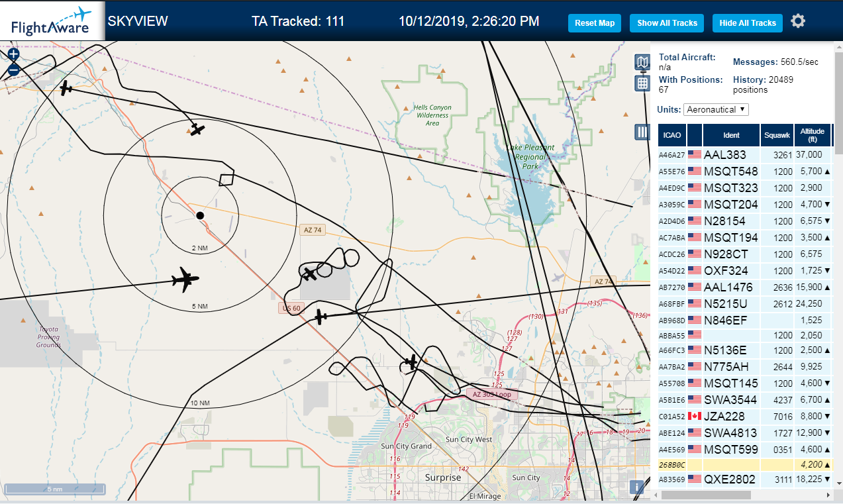This screenshot has width=843, height=504.
Task: Click the 10/12/2019 timestamp in header
Action: pyautogui.click(x=469, y=21)
